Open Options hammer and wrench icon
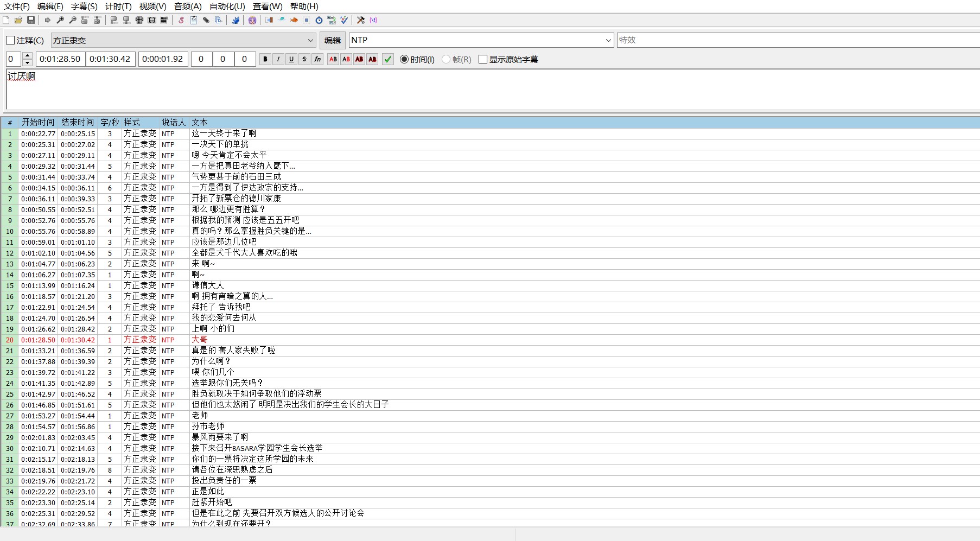This screenshot has width=980, height=541. pyautogui.click(x=361, y=20)
